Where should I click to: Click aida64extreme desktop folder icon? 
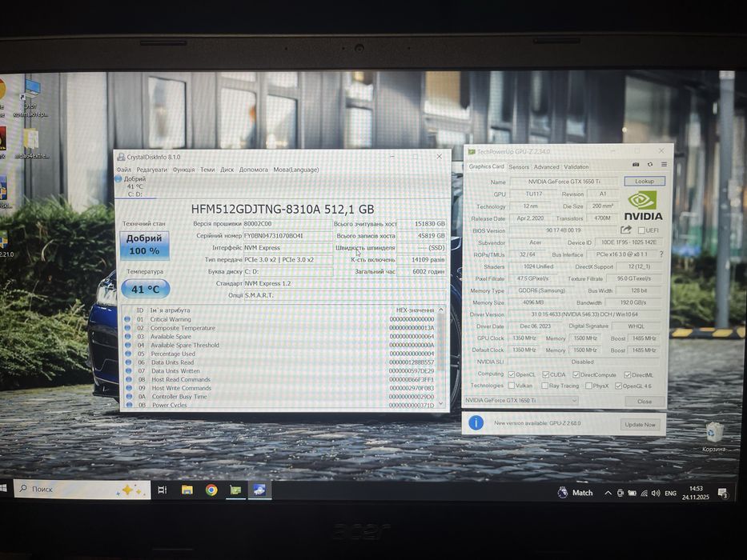tap(31, 143)
